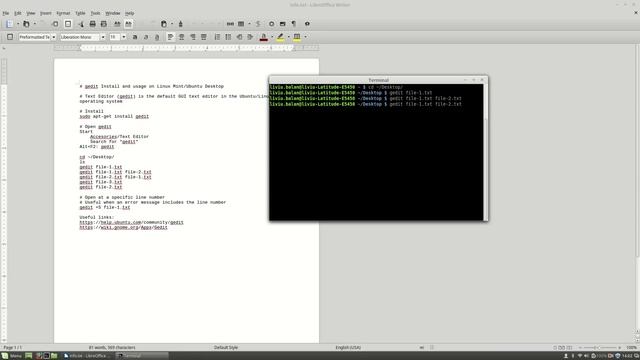Toggle Center Horizontally alignment
The width and height of the screenshot is (640, 360).
point(182,37)
